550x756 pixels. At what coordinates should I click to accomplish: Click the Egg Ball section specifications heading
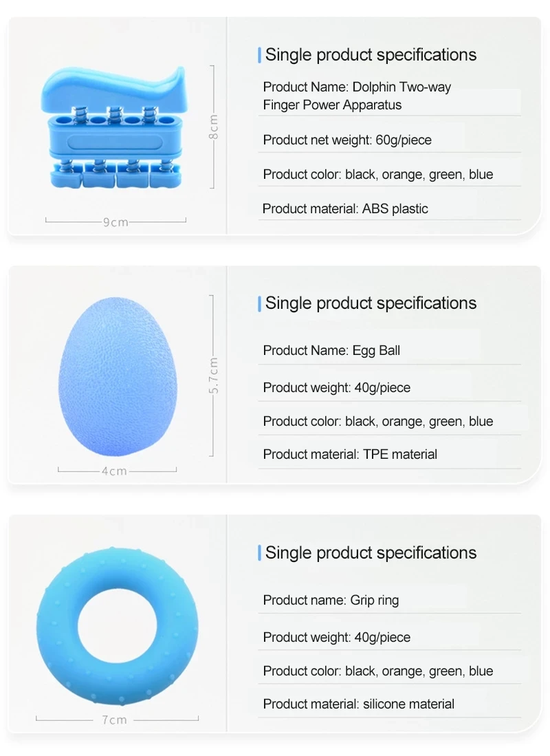tap(371, 303)
